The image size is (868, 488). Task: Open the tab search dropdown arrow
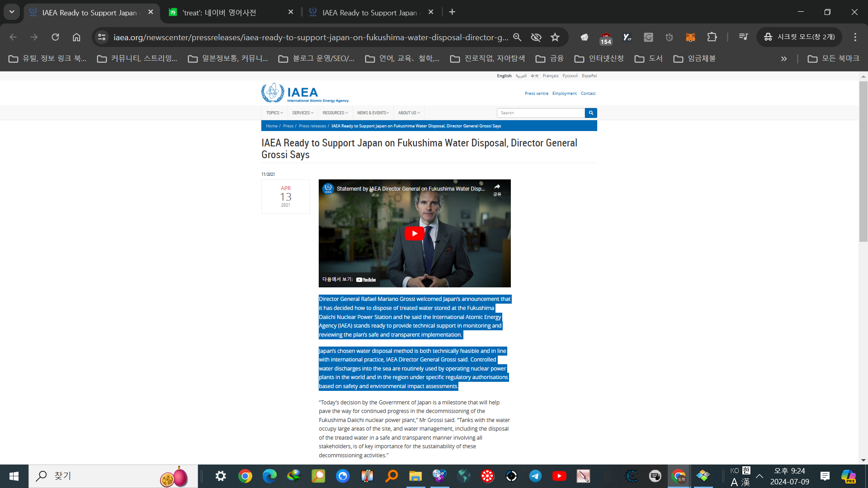(12, 12)
